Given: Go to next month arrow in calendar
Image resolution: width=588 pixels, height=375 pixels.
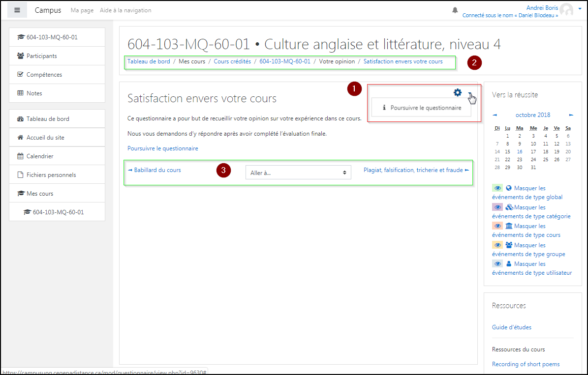Looking at the screenshot, I should [x=571, y=115].
